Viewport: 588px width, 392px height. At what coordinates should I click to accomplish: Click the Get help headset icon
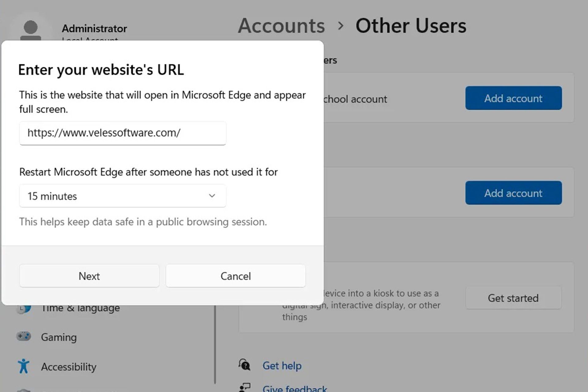pos(244,365)
